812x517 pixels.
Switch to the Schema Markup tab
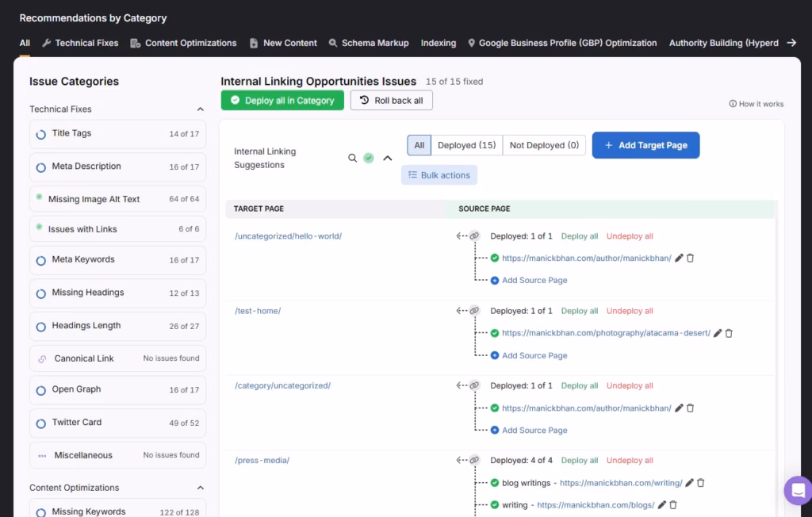pyautogui.click(x=369, y=43)
